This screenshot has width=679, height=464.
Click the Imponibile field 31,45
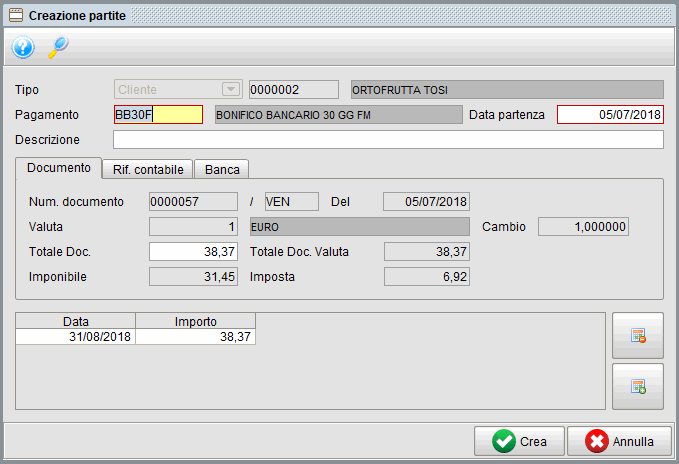pyautogui.click(x=193, y=277)
